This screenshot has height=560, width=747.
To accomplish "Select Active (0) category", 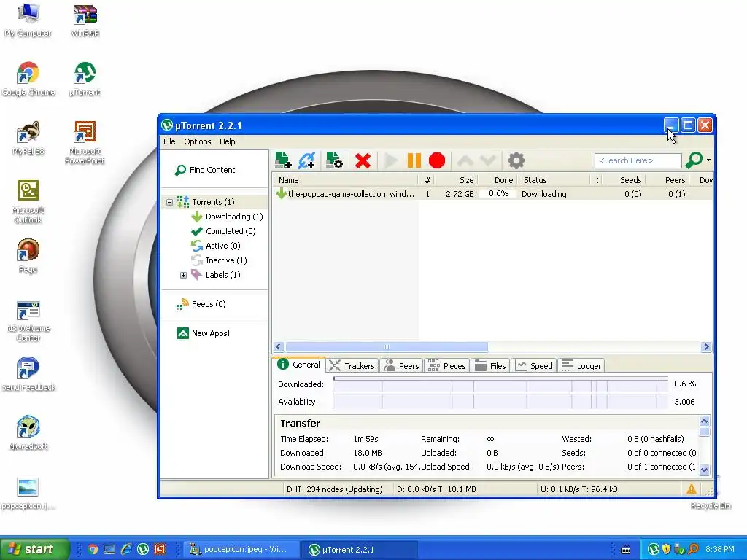I will click(x=222, y=246).
